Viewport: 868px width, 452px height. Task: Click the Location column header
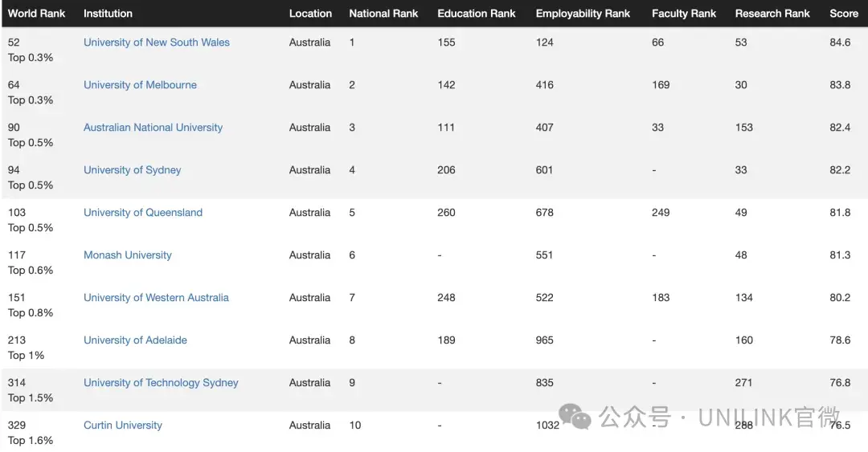pyautogui.click(x=310, y=14)
